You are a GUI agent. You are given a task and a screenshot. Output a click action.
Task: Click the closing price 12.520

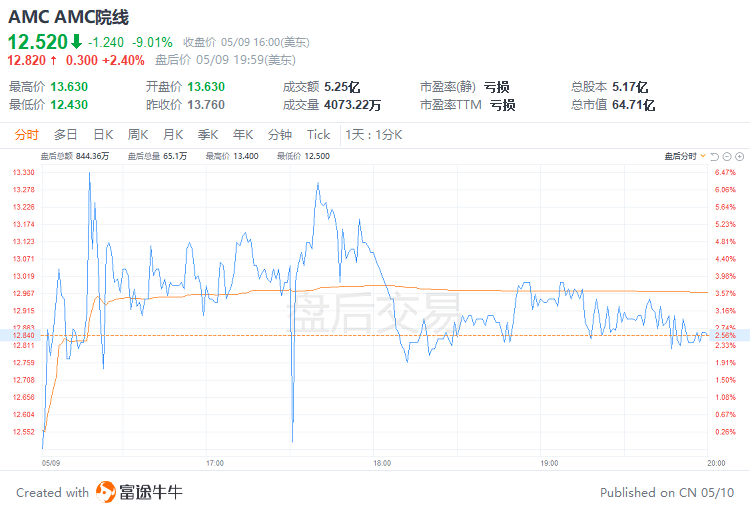pos(38,42)
